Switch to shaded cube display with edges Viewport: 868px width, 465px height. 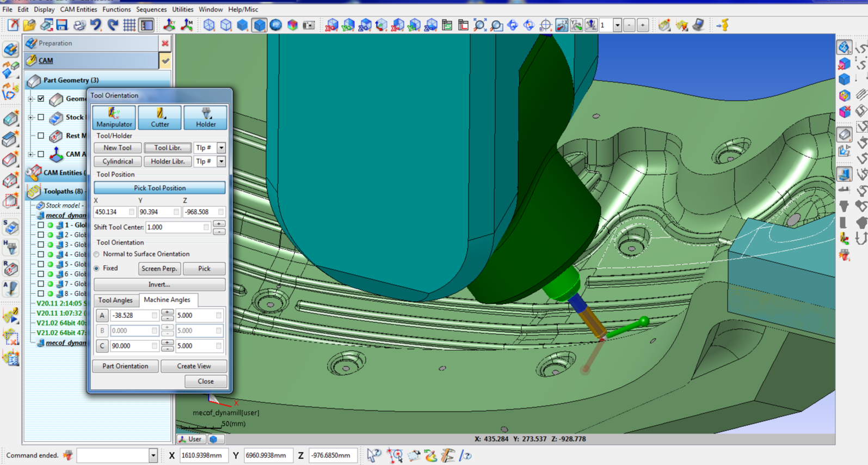coord(259,25)
